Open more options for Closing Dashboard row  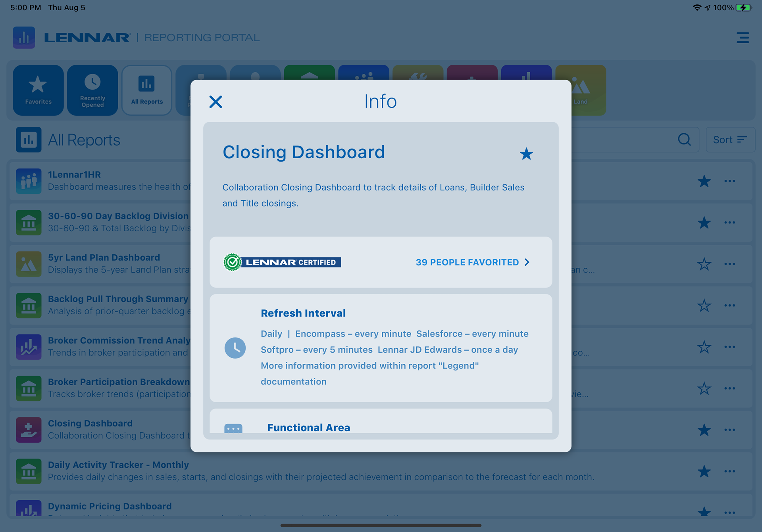click(729, 430)
